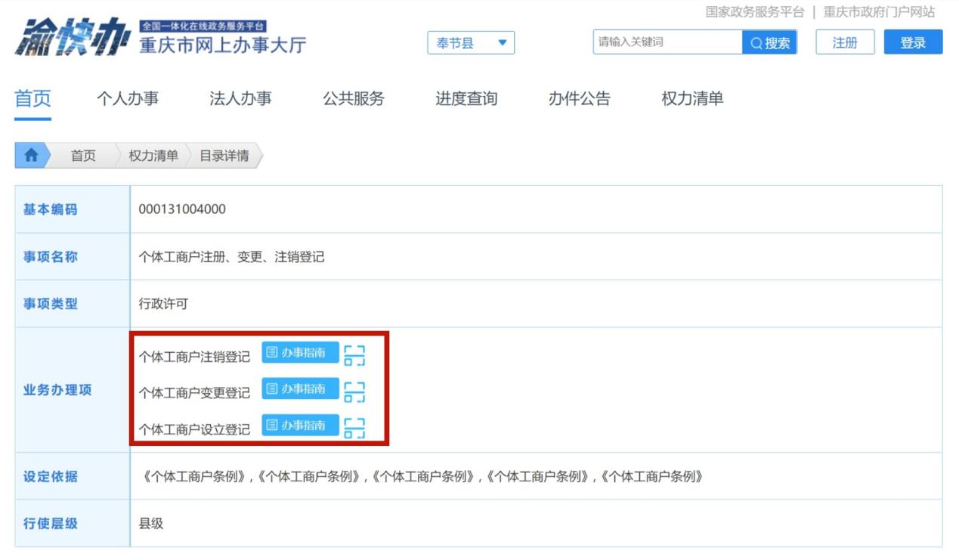
Task: Open 办事指南 for 个体工商户设立登记
Action: pyautogui.click(x=300, y=425)
